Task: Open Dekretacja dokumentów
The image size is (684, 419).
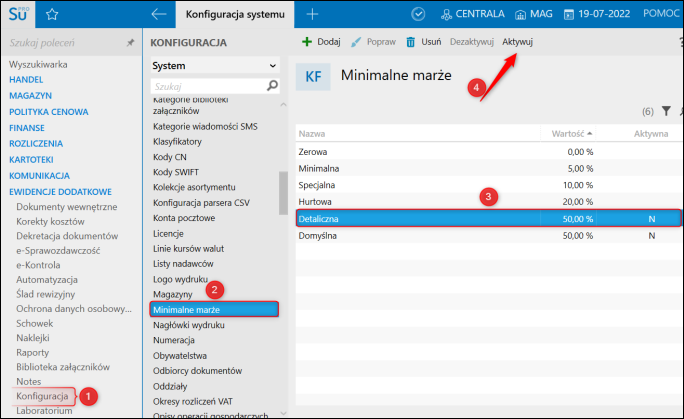Action: point(67,236)
